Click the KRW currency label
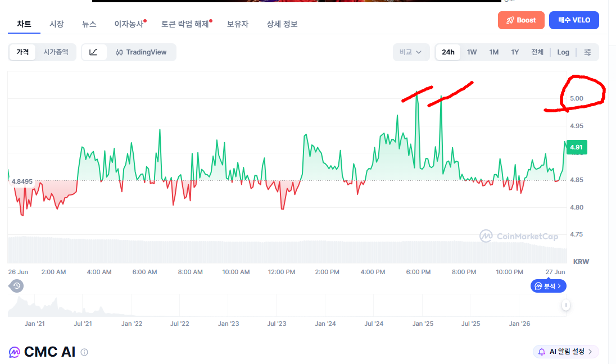 click(581, 262)
